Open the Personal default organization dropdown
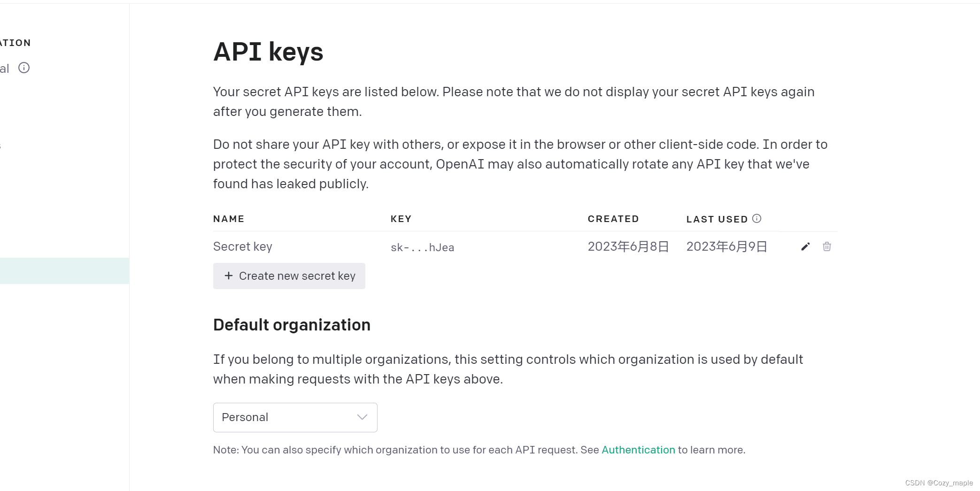The height and width of the screenshot is (491, 980). click(295, 417)
